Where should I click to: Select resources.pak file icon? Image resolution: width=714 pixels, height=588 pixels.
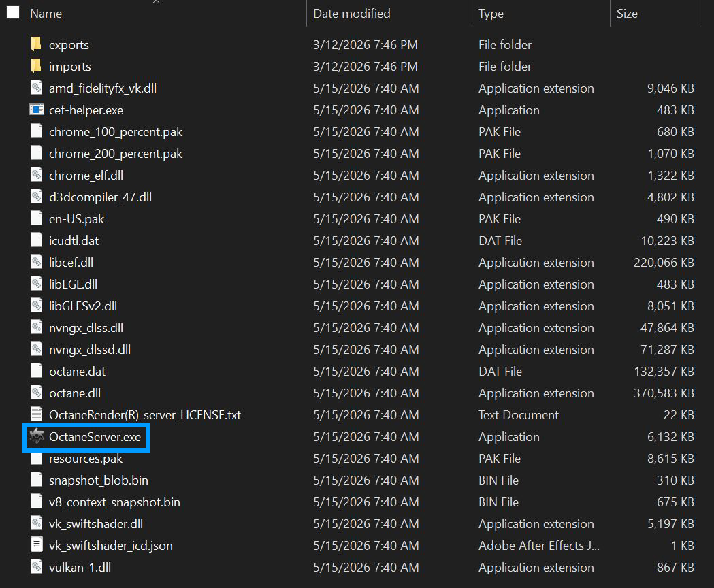(x=37, y=458)
